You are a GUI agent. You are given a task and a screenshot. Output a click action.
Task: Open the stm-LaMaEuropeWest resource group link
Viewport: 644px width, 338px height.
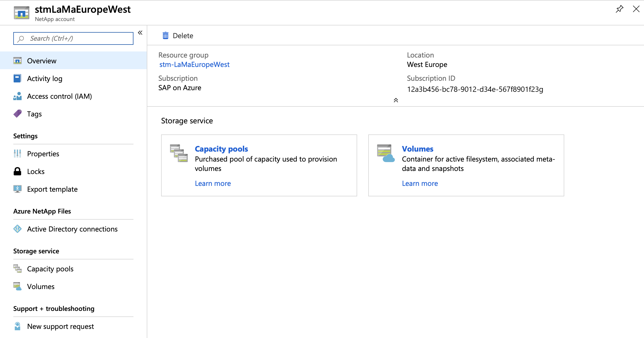tap(194, 64)
